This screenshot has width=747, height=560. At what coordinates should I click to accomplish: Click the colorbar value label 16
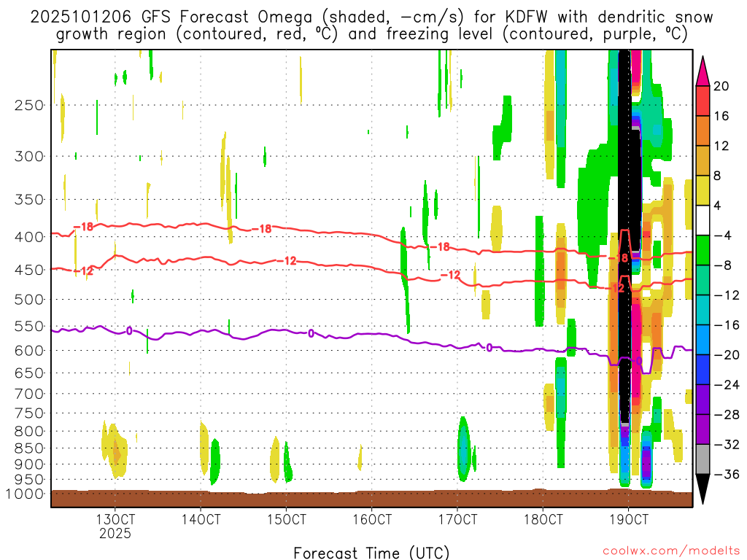721,116
